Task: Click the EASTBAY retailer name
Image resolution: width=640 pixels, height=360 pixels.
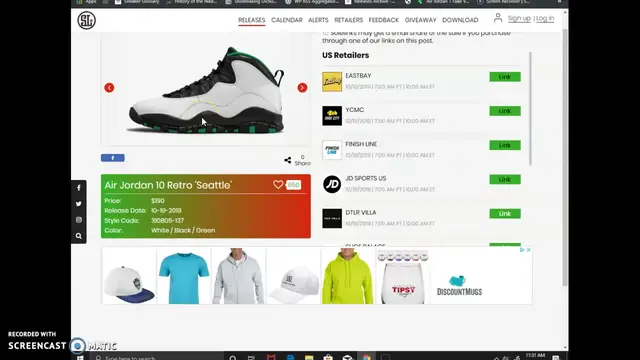Action: (x=358, y=76)
